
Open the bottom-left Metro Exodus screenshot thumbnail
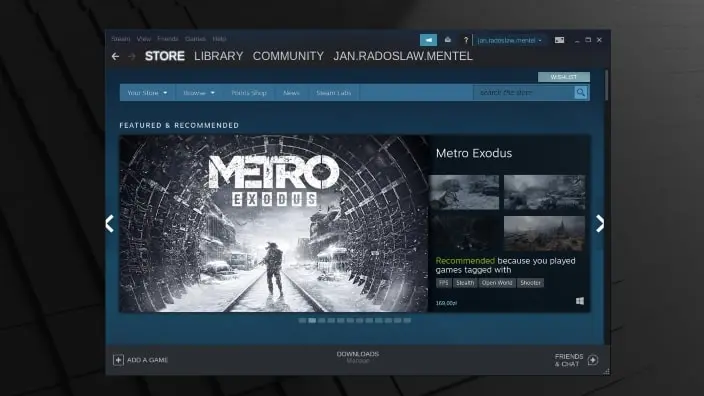(464, 233)
